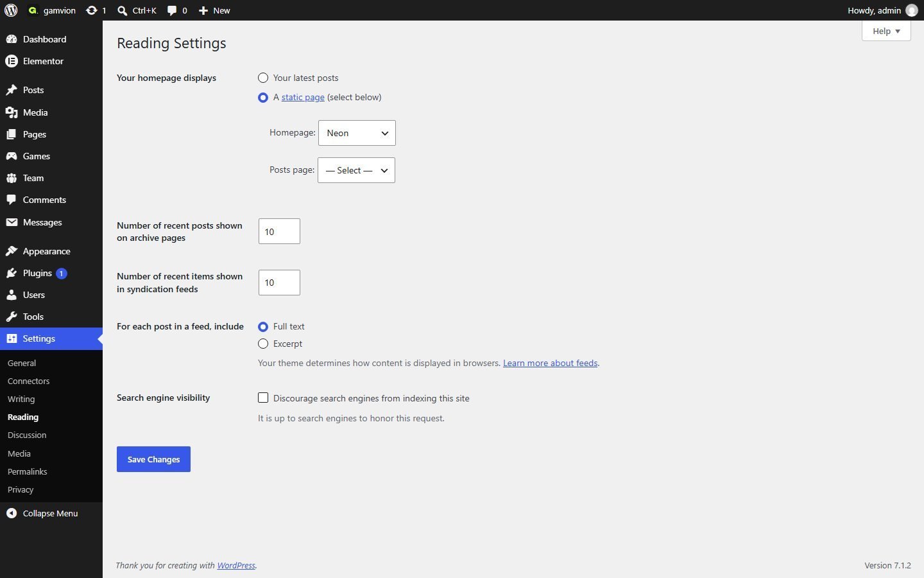Open the admin avatar icon
924x578 pixels.
(911, 10)
